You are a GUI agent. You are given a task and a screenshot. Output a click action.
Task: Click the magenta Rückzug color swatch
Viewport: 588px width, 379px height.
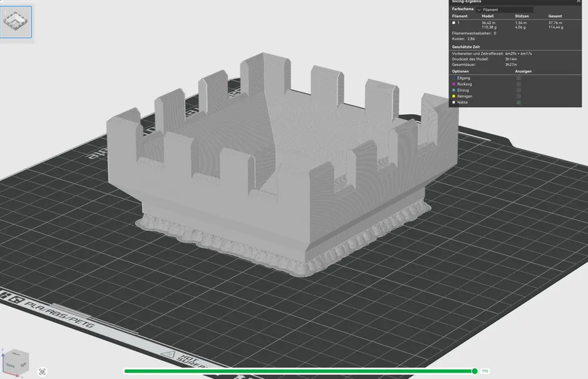[x=454, y=84]
